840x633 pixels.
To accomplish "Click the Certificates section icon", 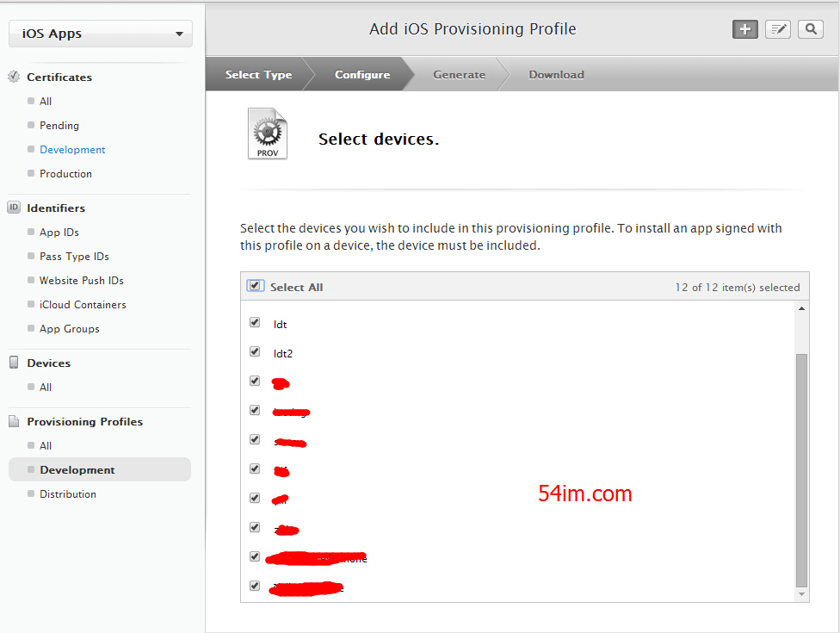I will (14, 77).
